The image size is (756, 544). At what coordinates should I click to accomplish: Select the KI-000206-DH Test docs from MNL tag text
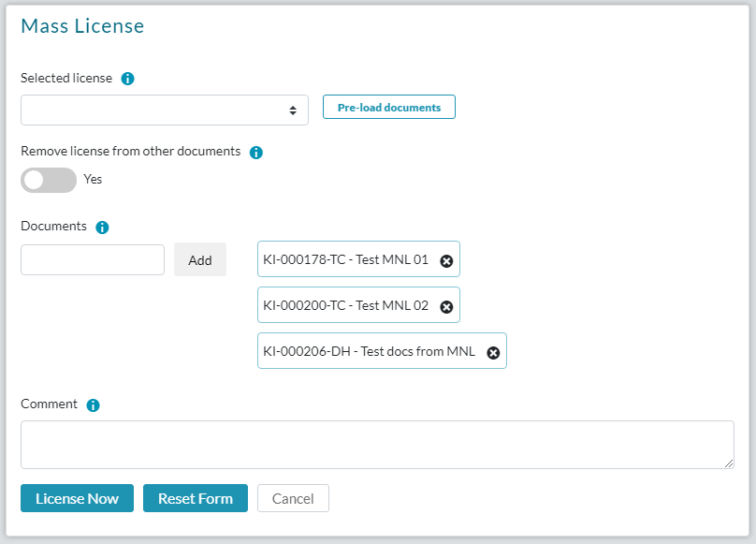coord(369,352)
